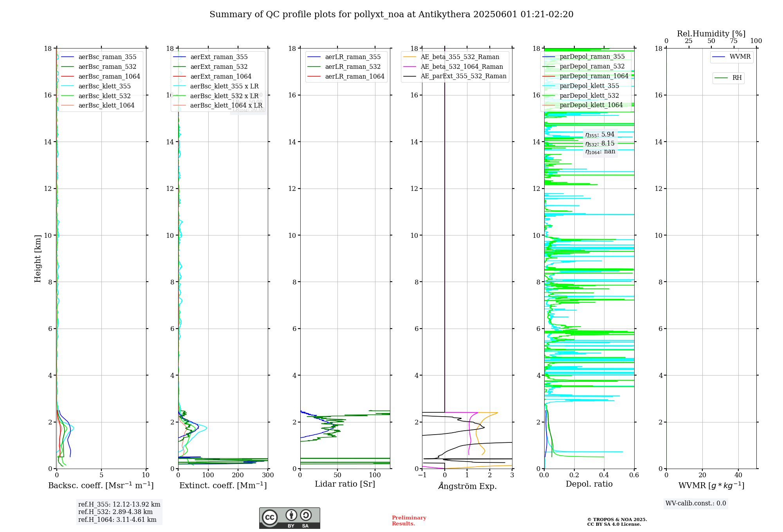
Task: Click the SA share-alike circular icon
Action: coord(306,515)
